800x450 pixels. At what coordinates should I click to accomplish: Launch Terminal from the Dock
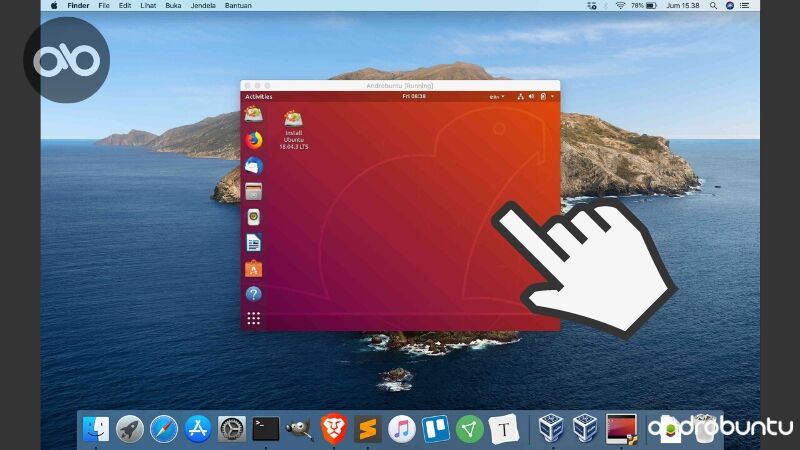pos(266,429)
